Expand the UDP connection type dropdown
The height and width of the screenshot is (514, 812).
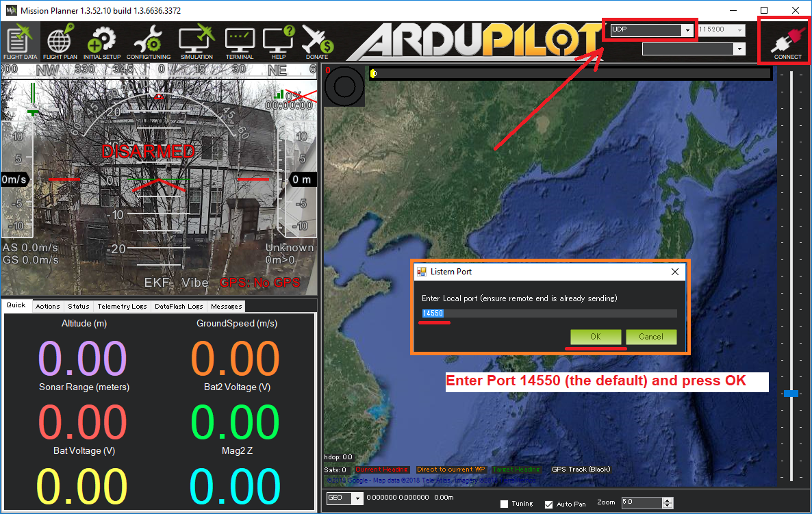point(686,30)
